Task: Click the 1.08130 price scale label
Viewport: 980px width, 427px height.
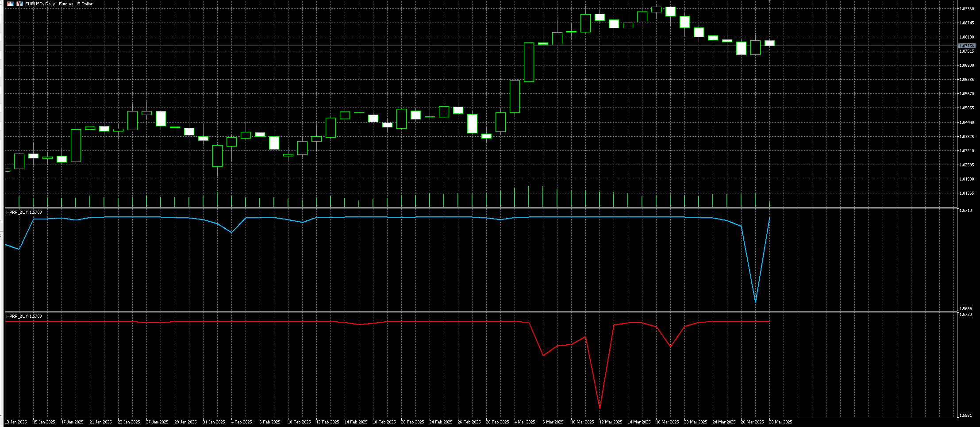Action: click(967, 37)
